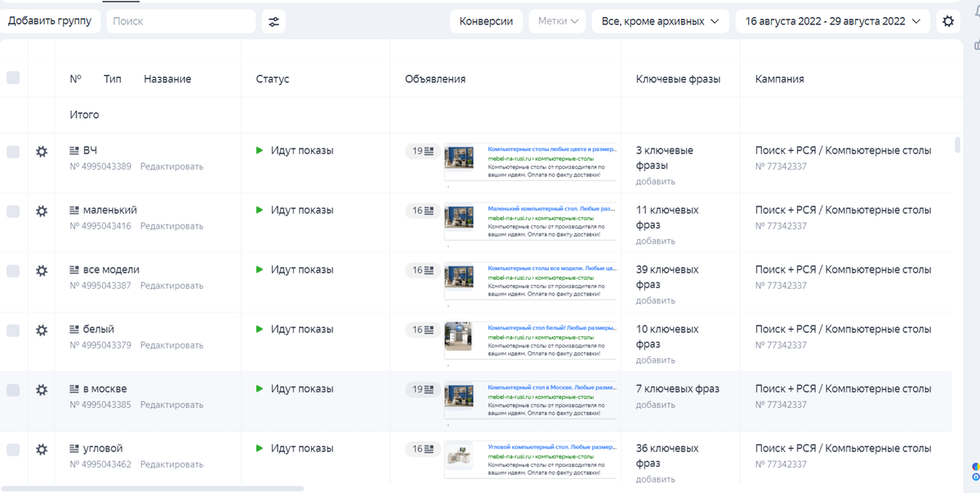Click Идут показы status for белый

pyautogui.click(x=302, y=329)
